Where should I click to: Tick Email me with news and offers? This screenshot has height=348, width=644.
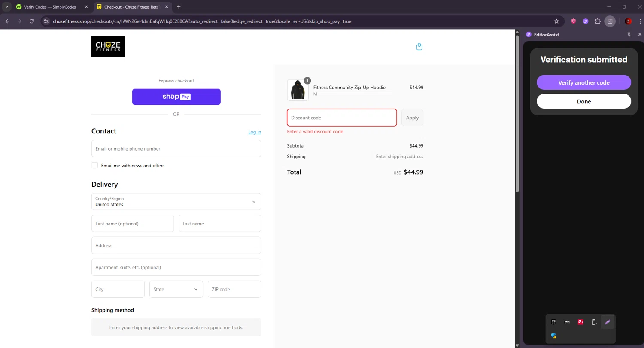[x=95, y=165]
